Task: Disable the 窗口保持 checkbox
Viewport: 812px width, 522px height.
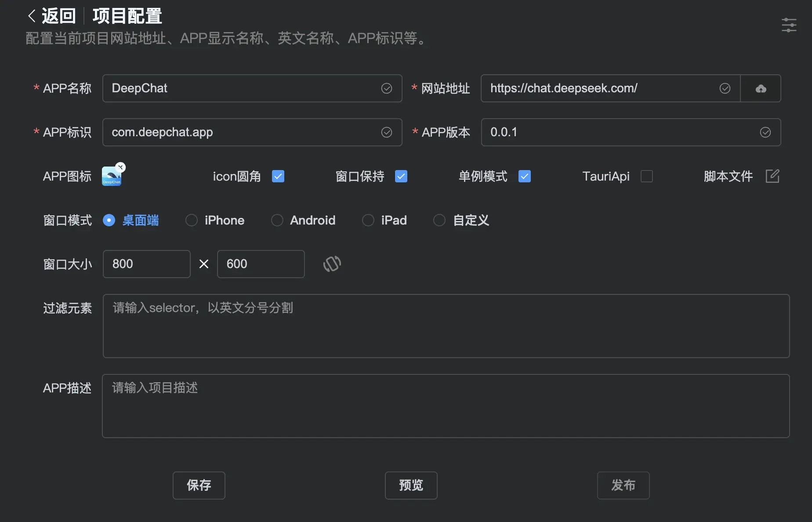Action: 401,176
